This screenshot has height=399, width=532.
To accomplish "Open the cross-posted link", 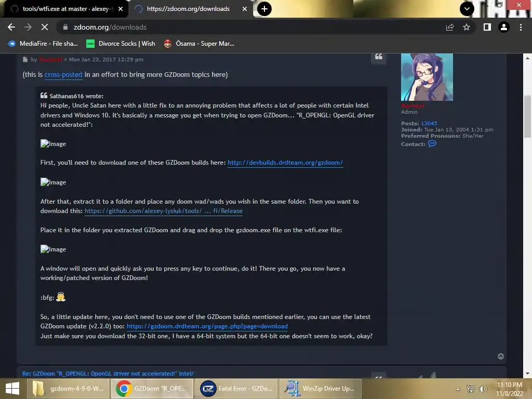I will point(63,75).
